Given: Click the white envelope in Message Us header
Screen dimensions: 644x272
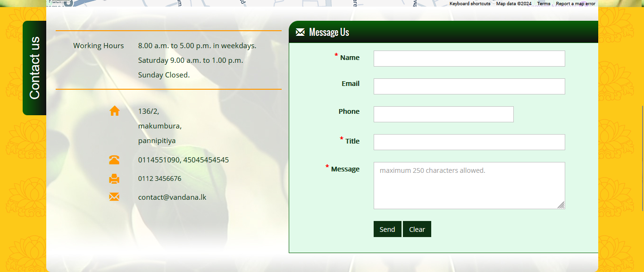Looking at the screenshot, I should (300, 32).
